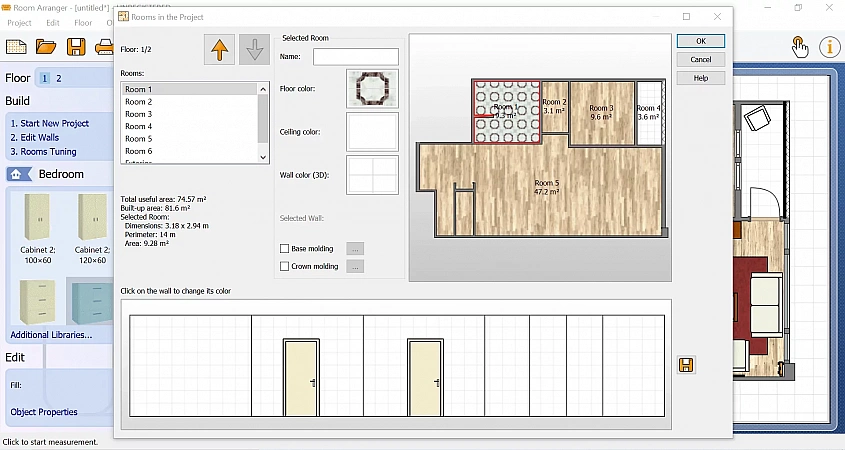Open the Floor color swatch
Image resolution: width=845 pixels, height=450 pixels.
(x=372, y=89)
